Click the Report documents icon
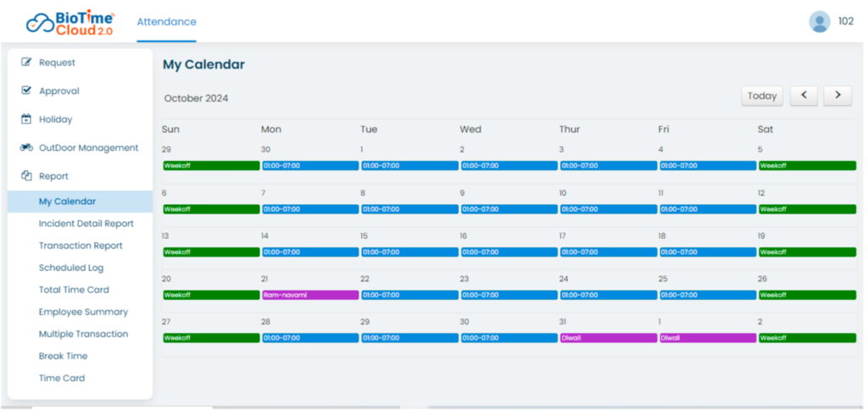The image size is (868, 410). coord(26,176)
